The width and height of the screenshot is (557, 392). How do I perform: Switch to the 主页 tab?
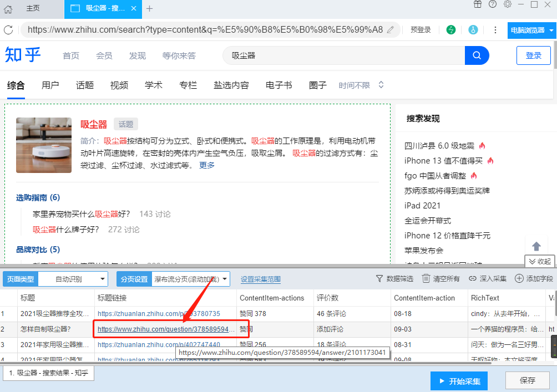tap(33, 8)
